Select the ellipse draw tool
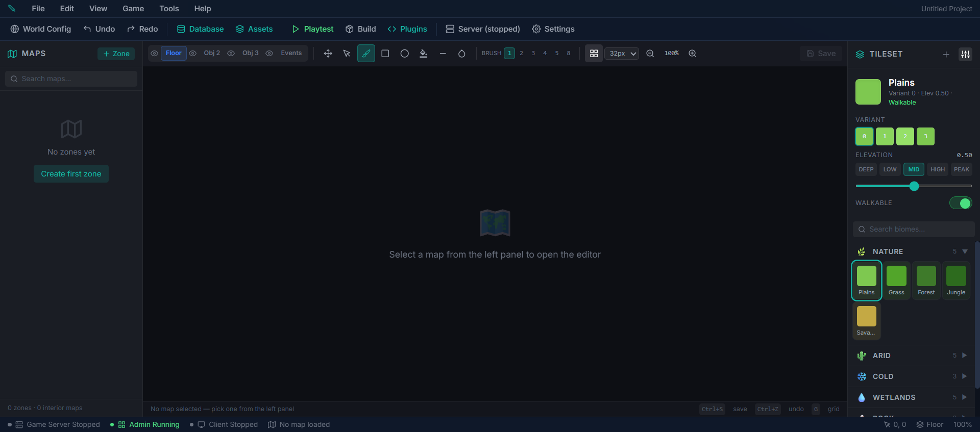 click(404, 54)
